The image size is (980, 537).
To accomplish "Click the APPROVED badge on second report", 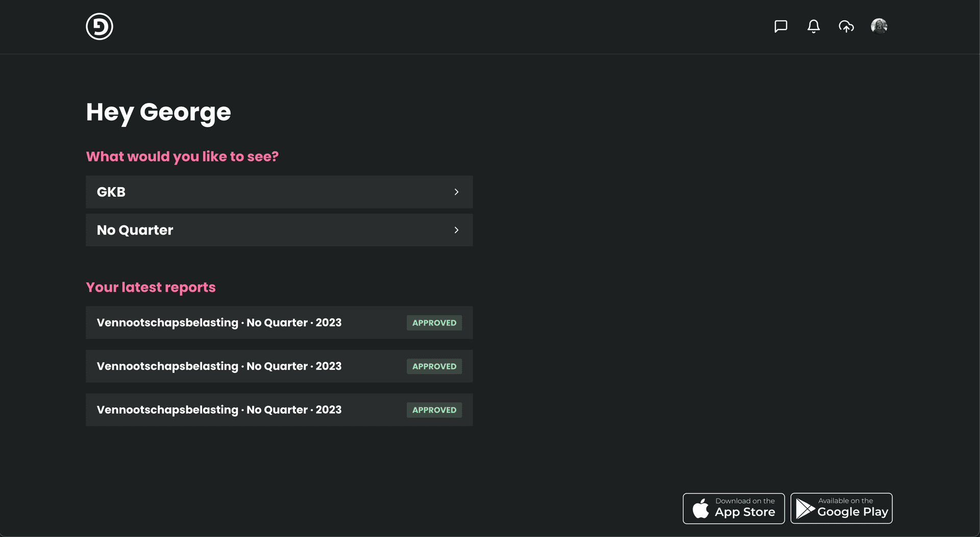I will [x=434, y=367].
